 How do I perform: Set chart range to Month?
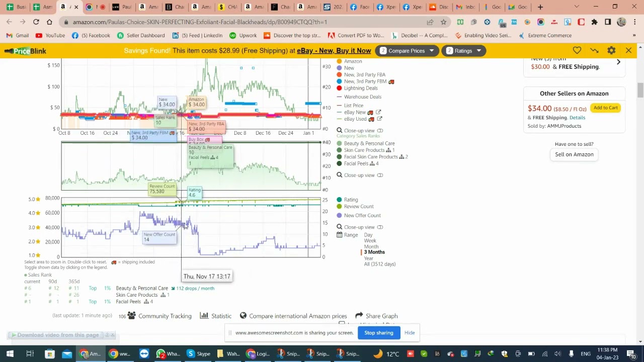coord(371,246)
